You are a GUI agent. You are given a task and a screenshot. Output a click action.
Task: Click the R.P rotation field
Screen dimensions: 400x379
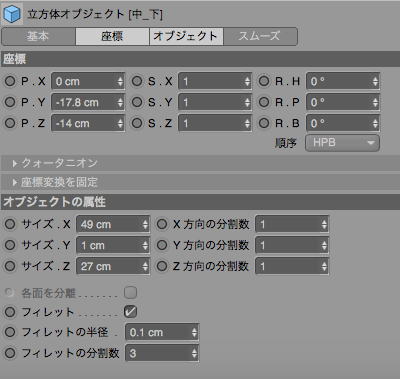click(x=343, y=102)
